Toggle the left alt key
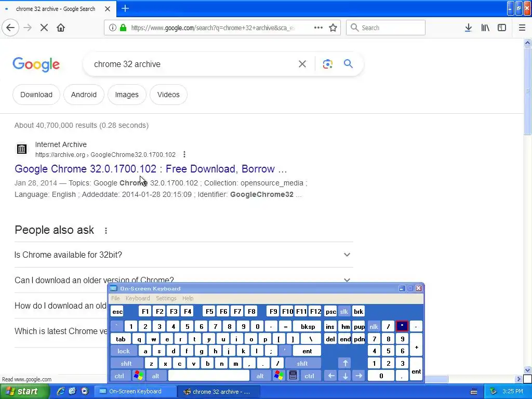Screen dimensions: 532x399 [x=156, y=376]
